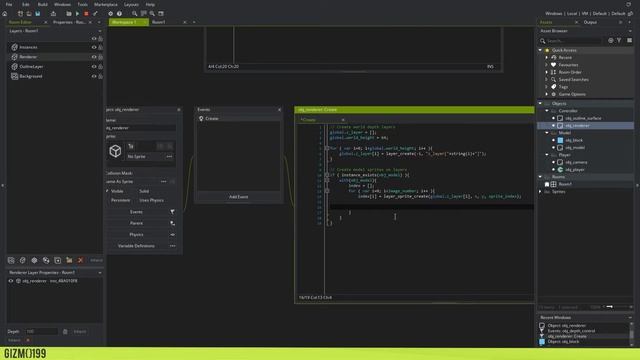Screen dimensions: 640x360
Task: Toggle obj_renderer instance visibility eye
Action: (x=11, y=281)
